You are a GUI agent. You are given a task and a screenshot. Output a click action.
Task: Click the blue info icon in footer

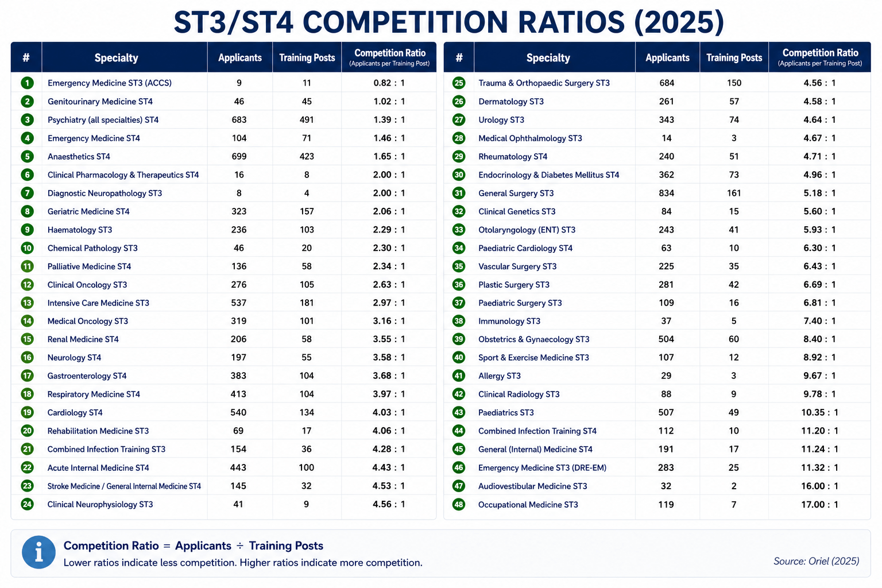38,552
